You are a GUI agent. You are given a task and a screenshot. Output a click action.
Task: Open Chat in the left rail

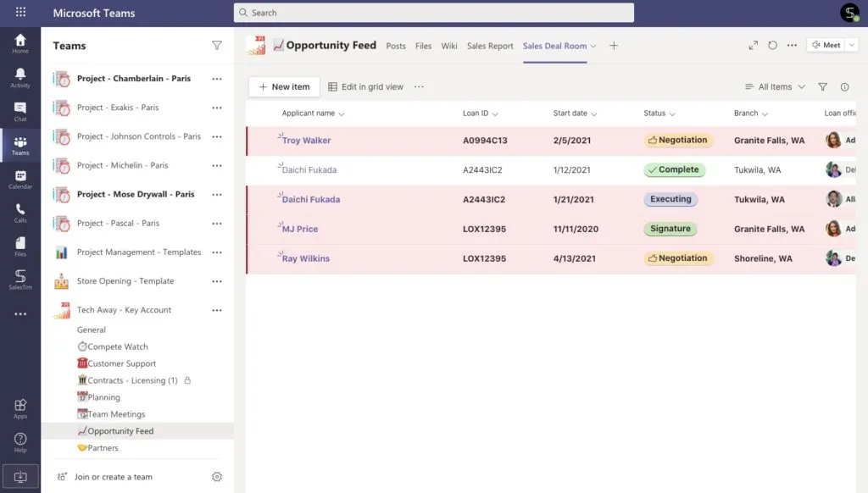[x=20, y=112]
